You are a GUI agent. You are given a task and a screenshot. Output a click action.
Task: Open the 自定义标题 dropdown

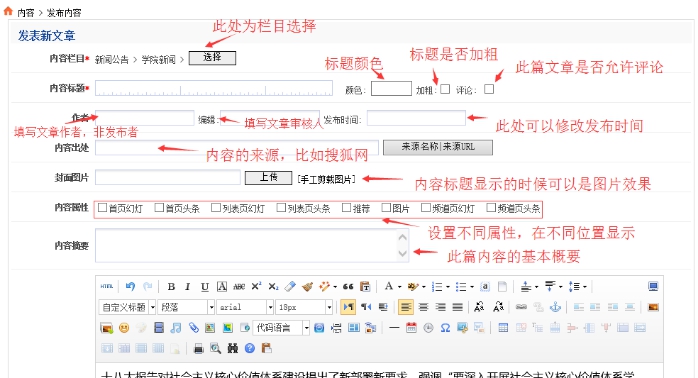(127, 307)
